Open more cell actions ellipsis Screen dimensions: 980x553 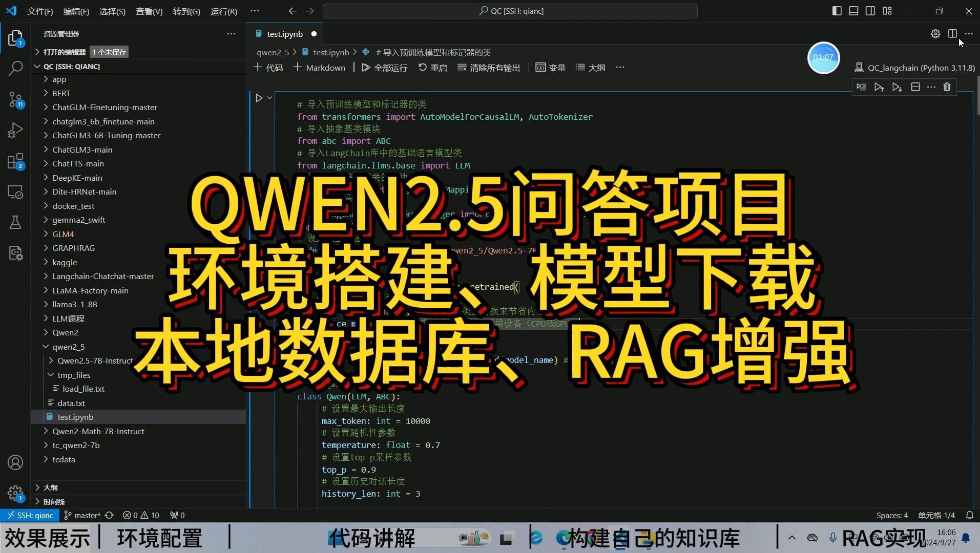pyautogui.click(x=931, y=87)
